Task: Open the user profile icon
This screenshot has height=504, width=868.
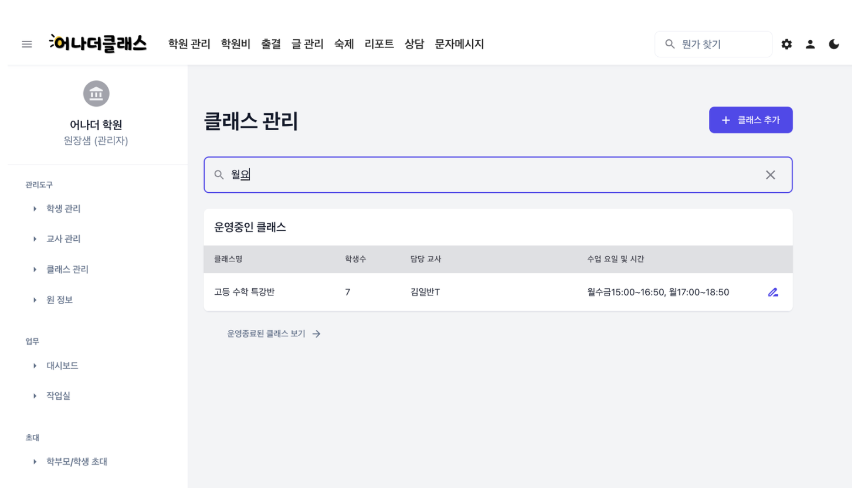Action: click(x=810, y=44)
